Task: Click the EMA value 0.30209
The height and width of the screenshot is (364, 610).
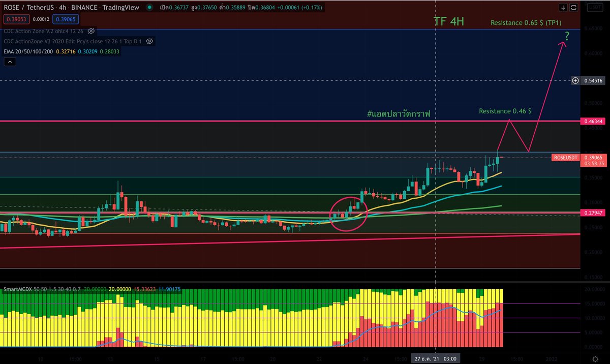Action: click(88, 51)
